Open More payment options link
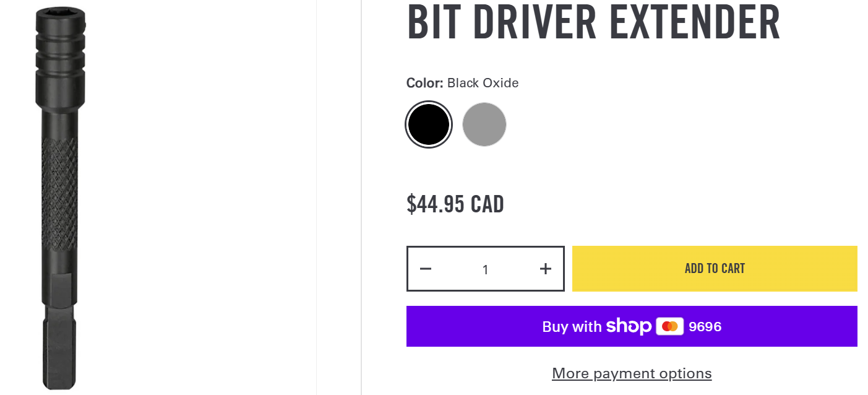The height and width of the screenshot is (395, 868). click(632, 373)
